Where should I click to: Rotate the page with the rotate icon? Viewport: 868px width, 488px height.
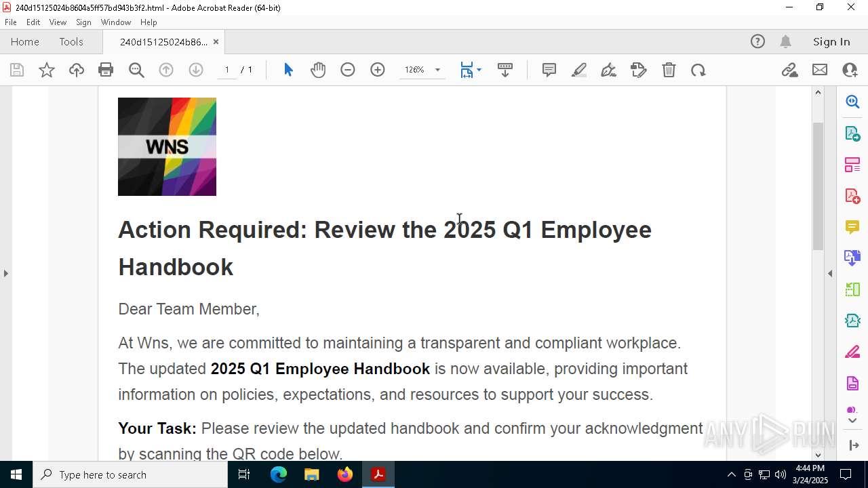click(698, 70)
